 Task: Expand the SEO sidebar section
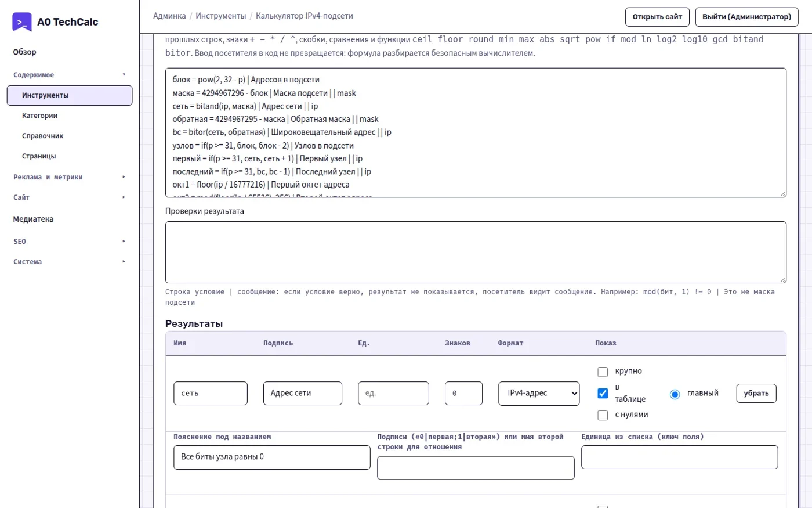click(x=70, y=242)
